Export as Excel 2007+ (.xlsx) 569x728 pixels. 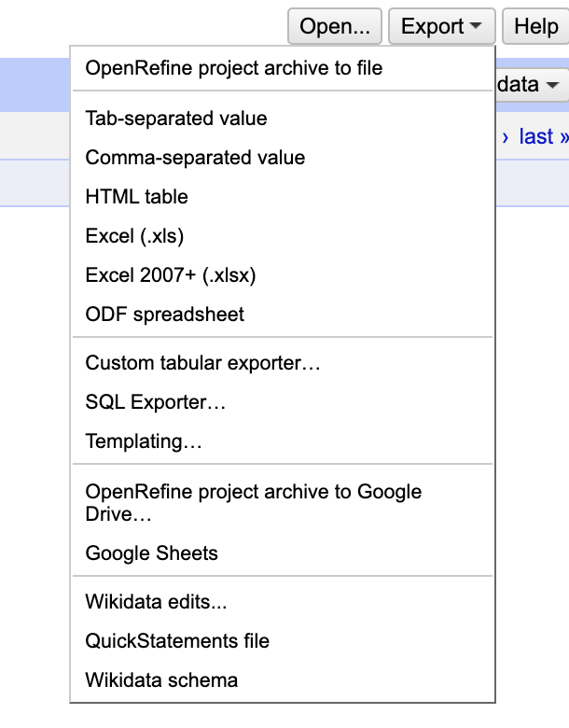tap(283, 274)
